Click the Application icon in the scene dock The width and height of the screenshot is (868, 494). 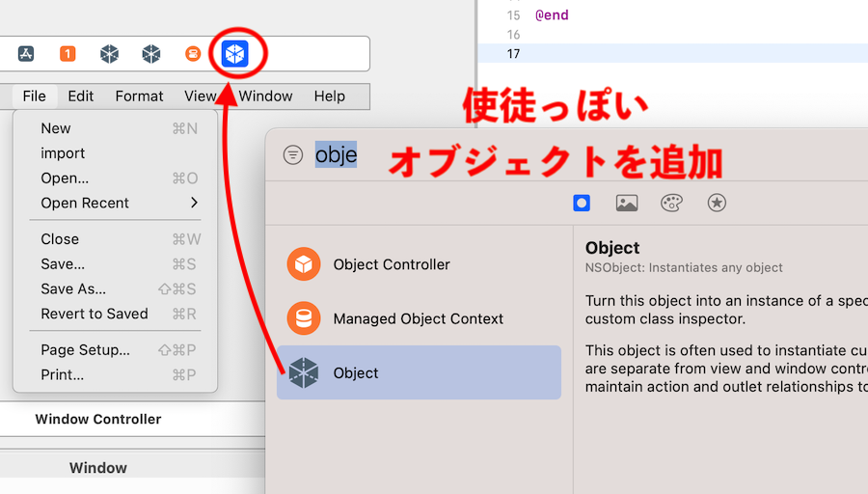coord(27,54)
